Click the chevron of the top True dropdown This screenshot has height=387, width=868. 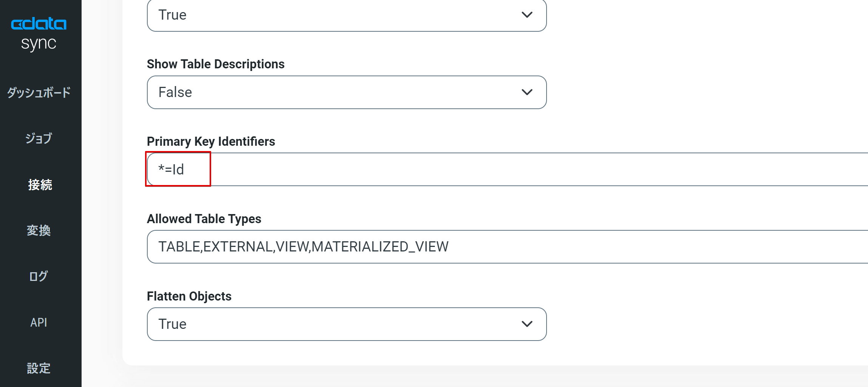[x=527, y=15]
